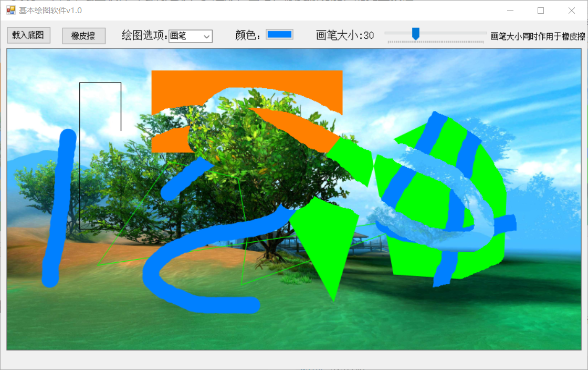The width and height of the screenshot is (588, 370).
Task: Maximize the 基本绘图软件 window
Action: point(541,11)
